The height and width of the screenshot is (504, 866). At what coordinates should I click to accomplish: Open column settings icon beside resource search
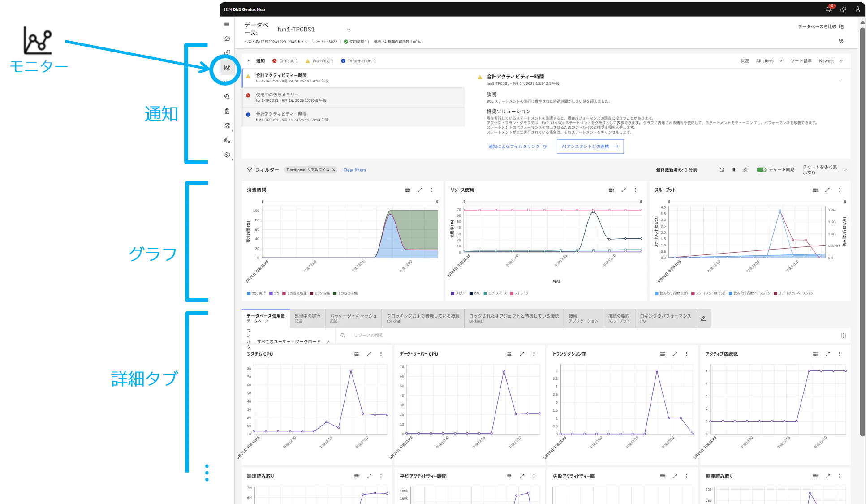(844, 336)
